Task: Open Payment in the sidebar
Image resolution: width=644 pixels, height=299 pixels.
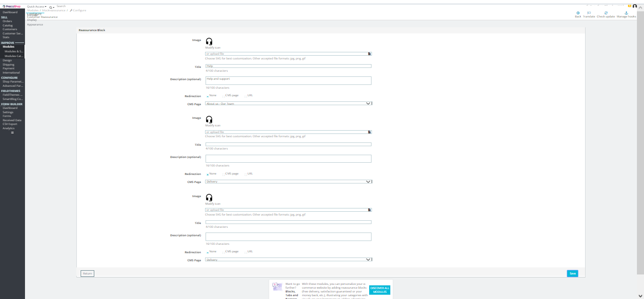Action: [x=8, y=68]
